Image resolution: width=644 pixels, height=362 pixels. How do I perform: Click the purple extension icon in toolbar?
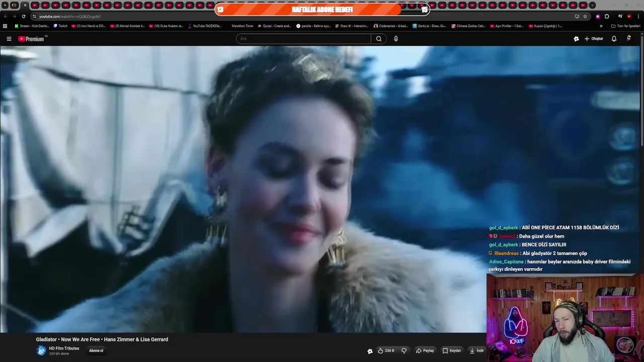[x=598, y=16]
